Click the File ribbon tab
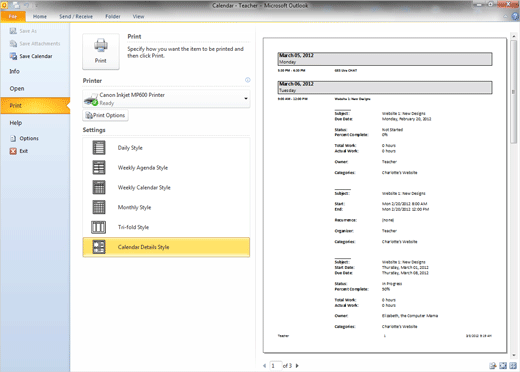Viewport: 520px width, 372px height. [x=13, y=16]
